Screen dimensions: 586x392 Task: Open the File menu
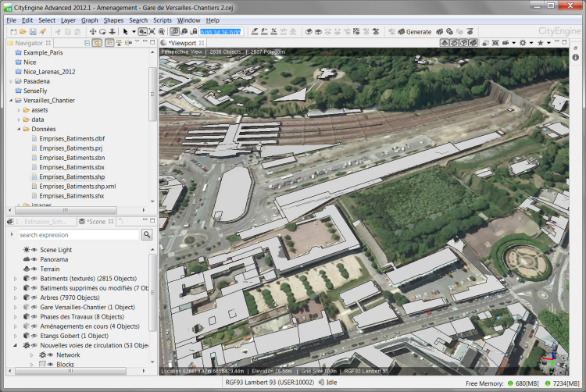click(x=11, y=20)
